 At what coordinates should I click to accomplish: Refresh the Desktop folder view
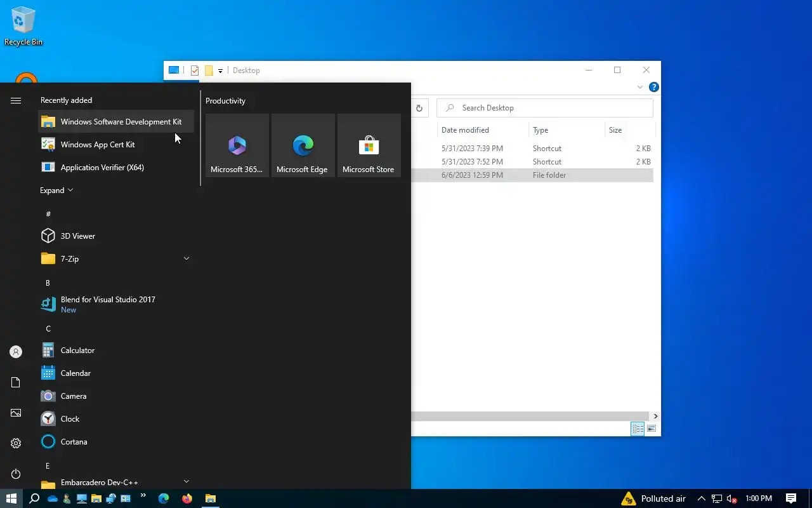419,108
